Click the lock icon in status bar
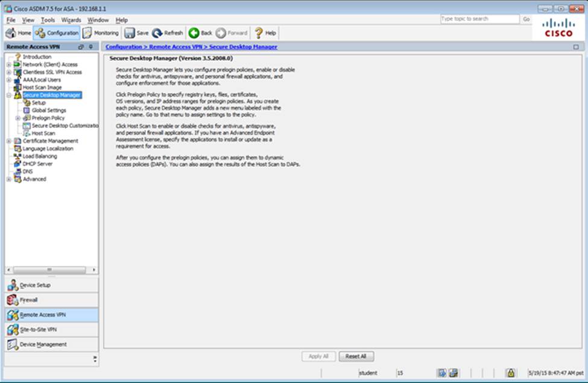This screenshot has height=383, width=588. (x=510, y=373)
